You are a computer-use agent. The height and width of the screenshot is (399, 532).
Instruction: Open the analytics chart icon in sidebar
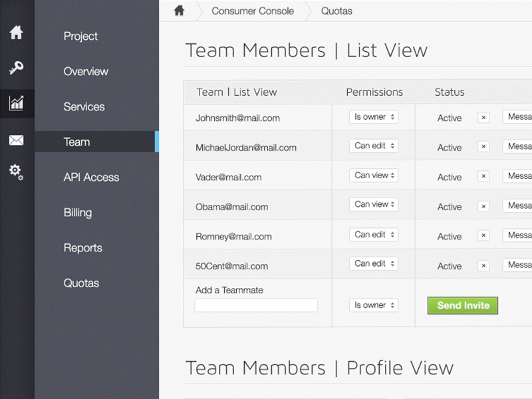point(17,104)
